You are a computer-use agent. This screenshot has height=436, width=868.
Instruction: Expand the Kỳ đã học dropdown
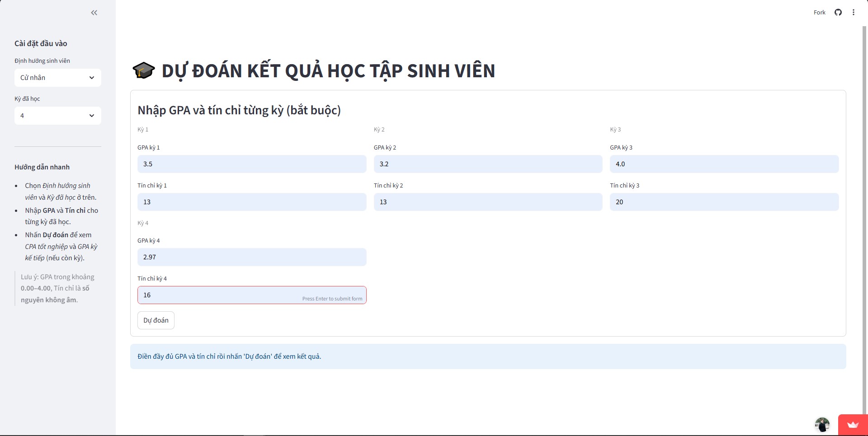[58, 116]
